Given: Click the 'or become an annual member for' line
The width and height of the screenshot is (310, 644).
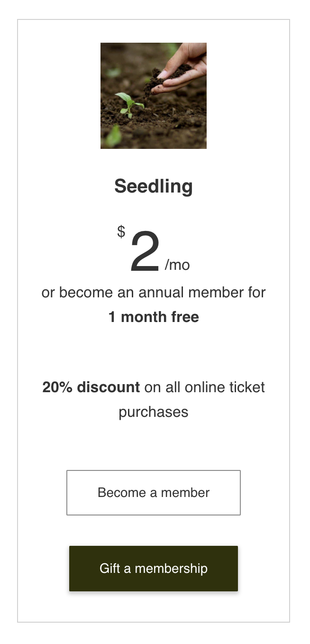Looking at the screenshot, I should (154, 292).
